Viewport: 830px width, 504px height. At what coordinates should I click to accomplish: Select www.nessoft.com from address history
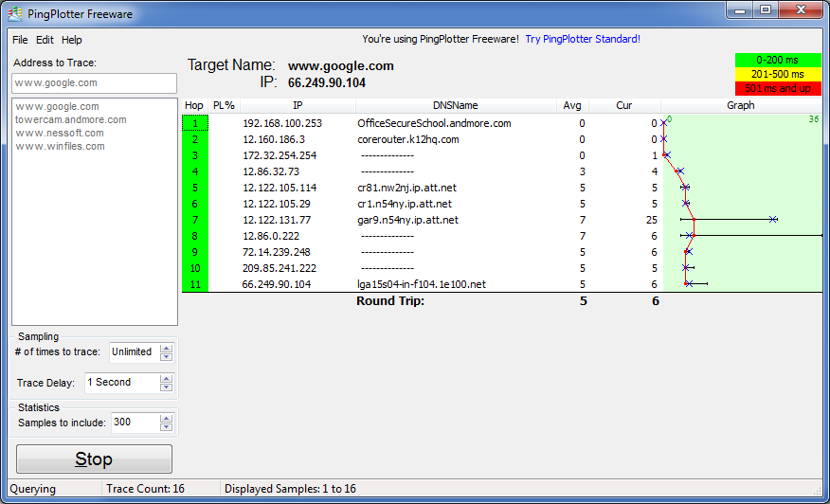point(60,134)
